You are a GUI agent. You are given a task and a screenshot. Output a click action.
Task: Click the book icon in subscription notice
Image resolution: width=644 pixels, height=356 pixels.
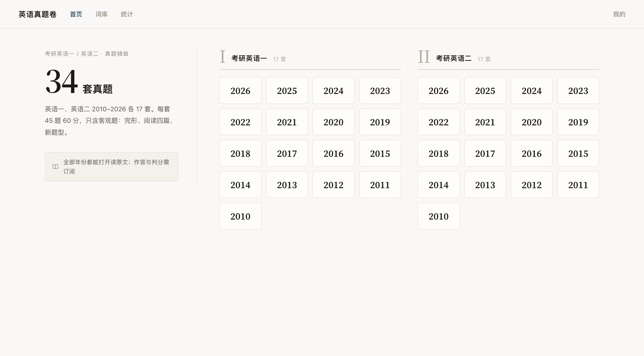pyautogui.click(x=55, y=167)
